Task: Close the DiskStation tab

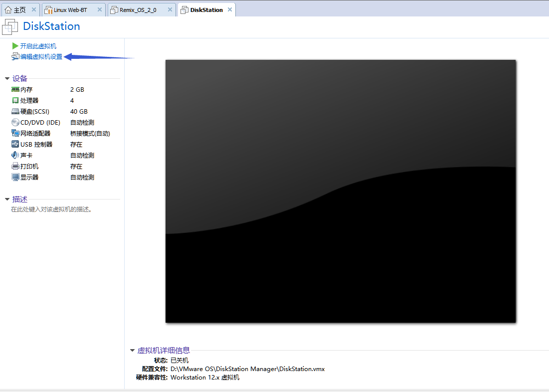Action: [230, 9]
